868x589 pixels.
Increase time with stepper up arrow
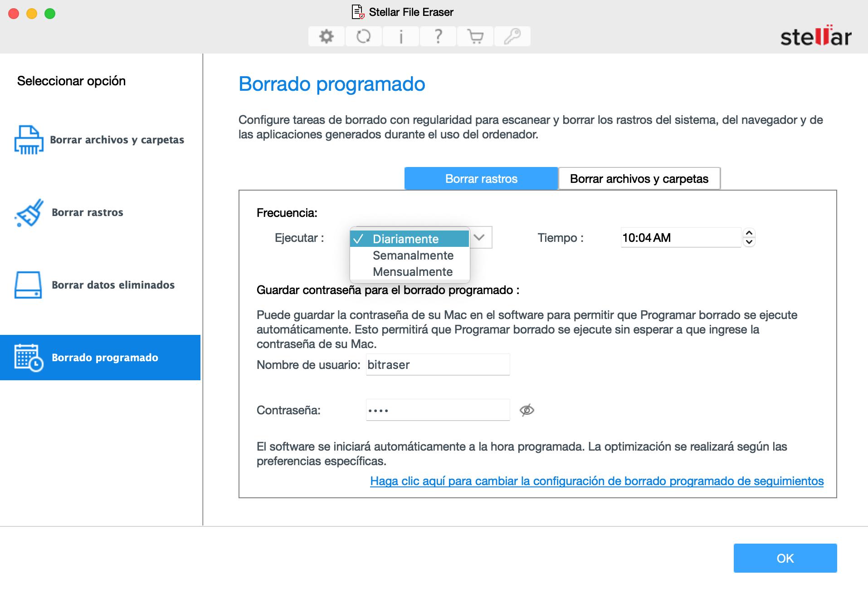click(749, 233)
